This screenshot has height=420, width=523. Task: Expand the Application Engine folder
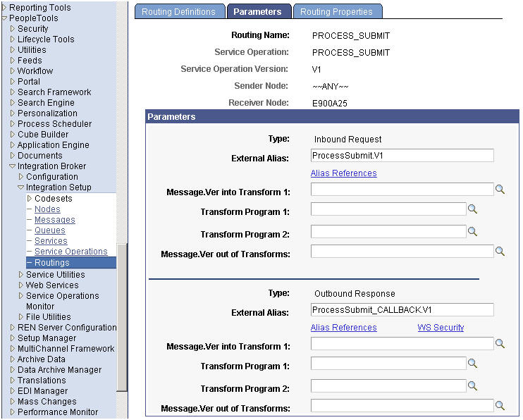coord(13,145)
